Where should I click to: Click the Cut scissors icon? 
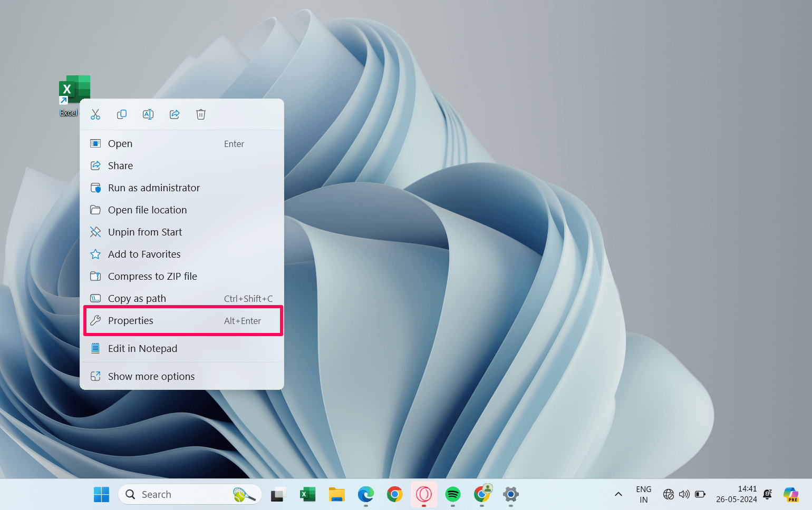coord(95,114)
